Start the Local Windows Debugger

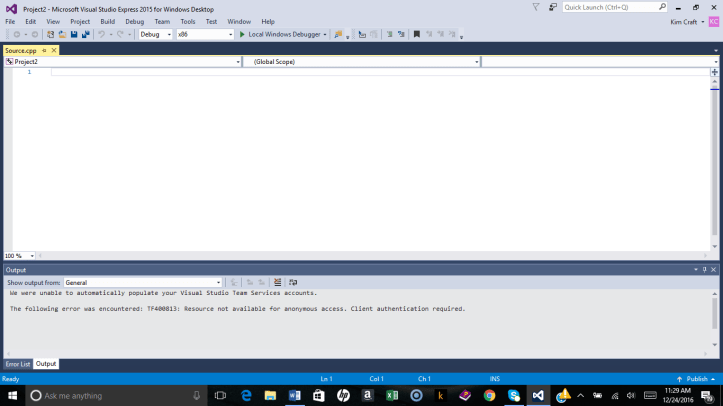pyautogui.click(x=280, y=34)
